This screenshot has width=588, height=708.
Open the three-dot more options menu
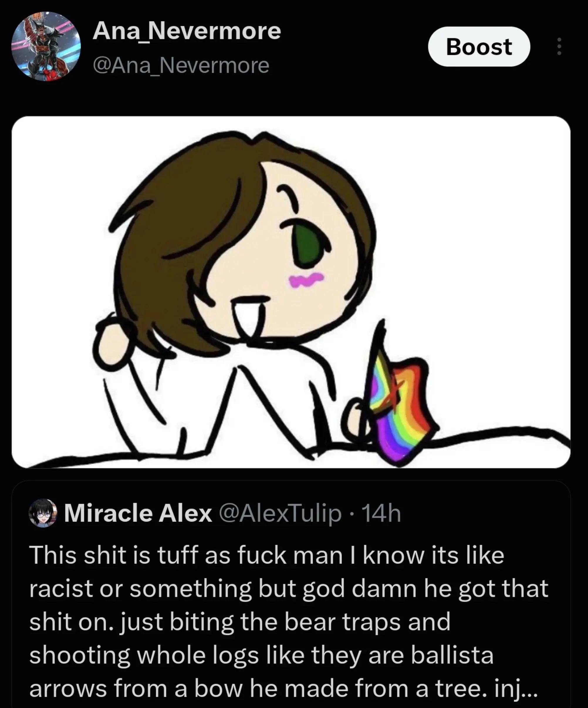559,47
